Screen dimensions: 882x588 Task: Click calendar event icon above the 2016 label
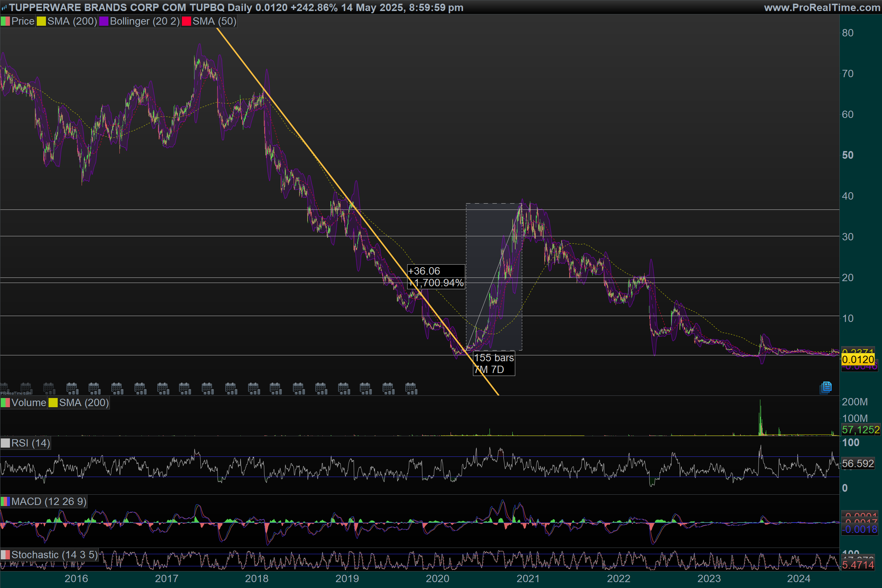pos(72,388)
